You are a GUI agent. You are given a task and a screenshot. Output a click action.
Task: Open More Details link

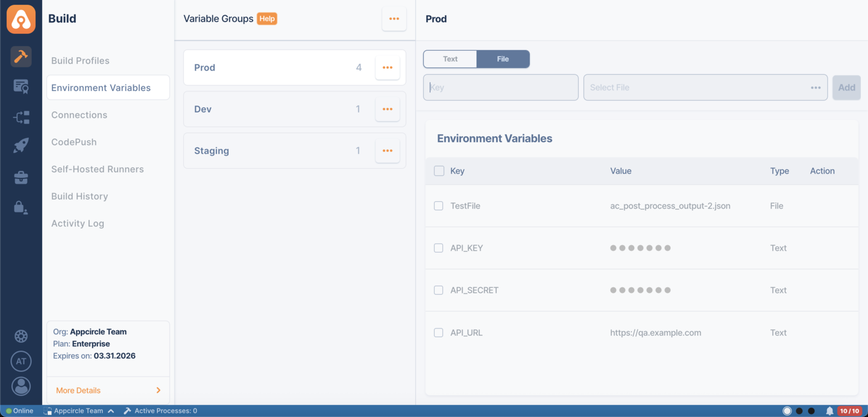click(77, 390)
